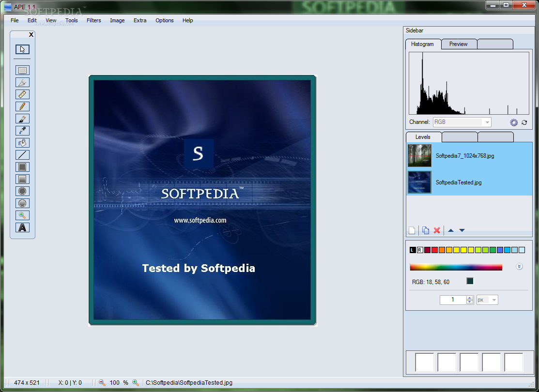This screenshot has width=539, height=392.
Task: Click the zoom percentage value 100
Action: pyautogui.click(x=114, y=382)
